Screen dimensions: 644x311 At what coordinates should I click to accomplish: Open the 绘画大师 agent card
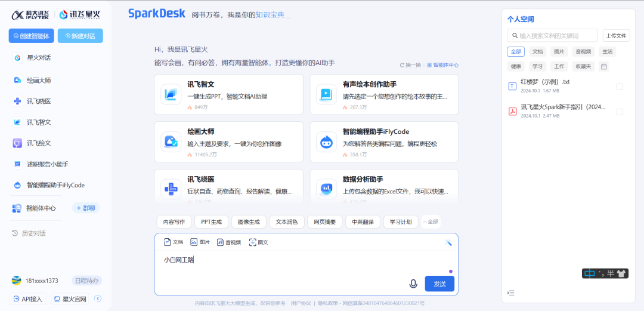[229, 142]
